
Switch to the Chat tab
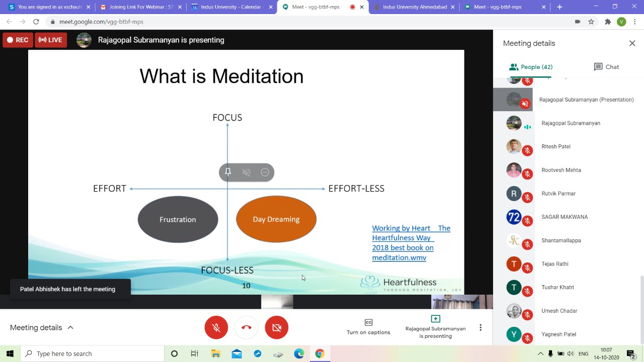coord(606,67)
